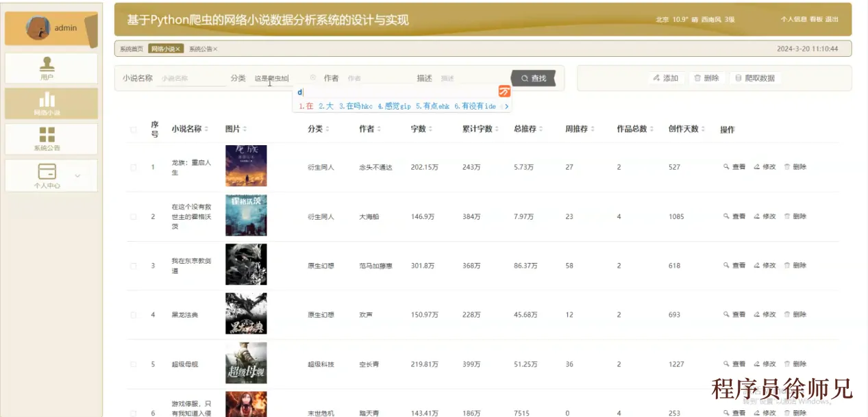
Task: Tick the select-all checkbox in table header
Action: 134,129
